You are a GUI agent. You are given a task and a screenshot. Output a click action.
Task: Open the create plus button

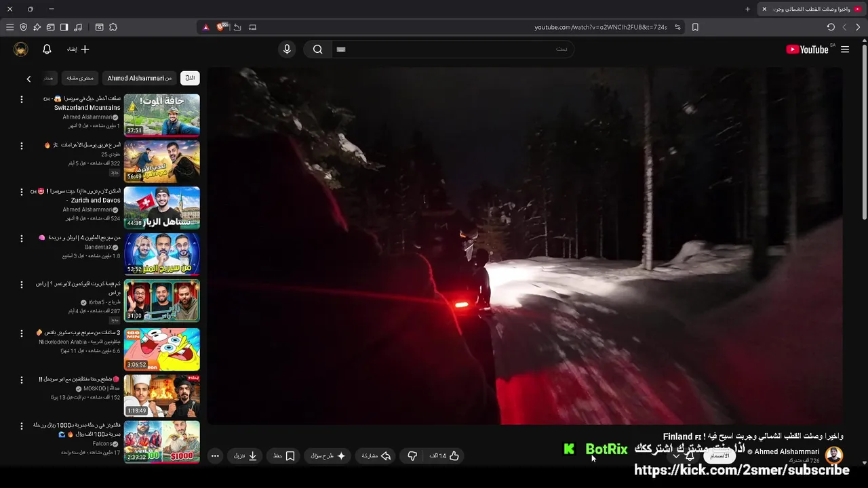pos(78,49)
